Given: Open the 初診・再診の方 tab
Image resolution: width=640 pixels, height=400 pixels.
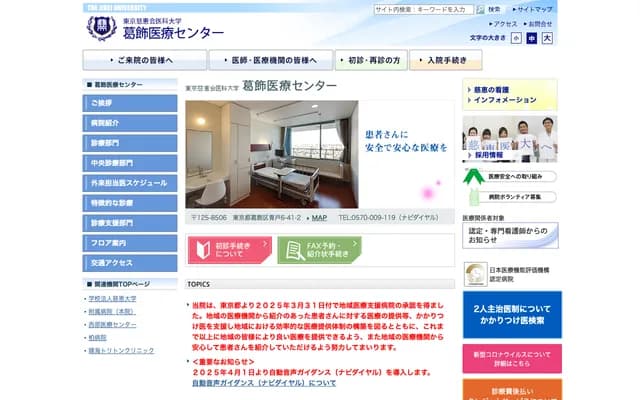Looking at the screenshot, I should (x=371, y=60).
